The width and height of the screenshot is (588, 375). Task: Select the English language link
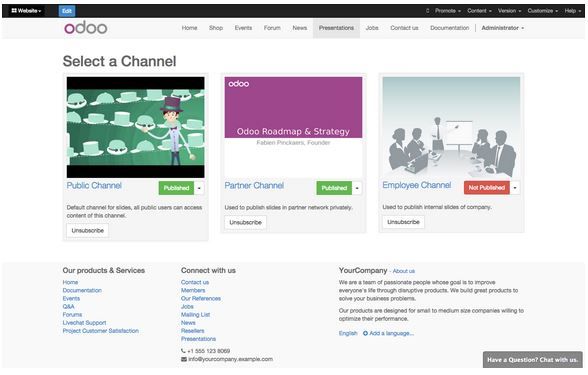pos(348,333)
